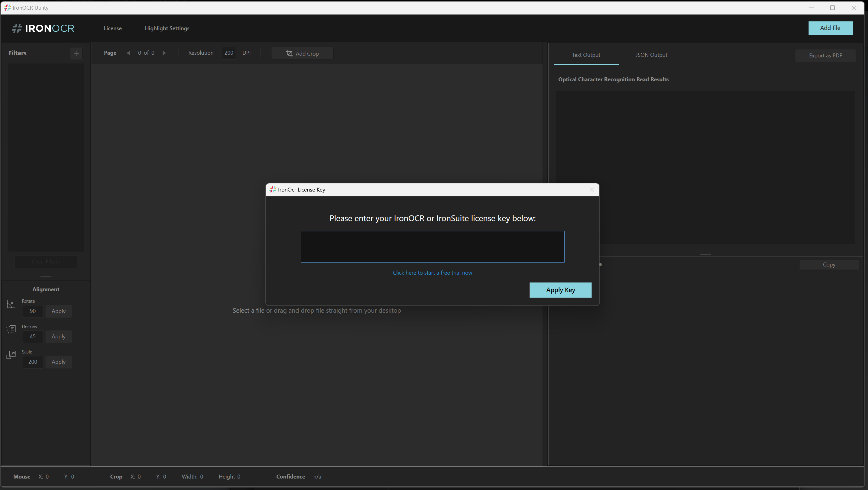Go to next page arrow

click(x=164, y=53)
